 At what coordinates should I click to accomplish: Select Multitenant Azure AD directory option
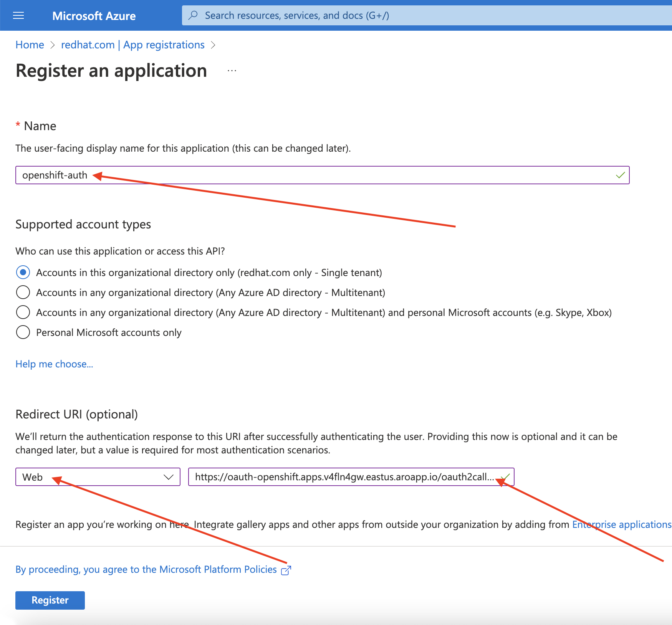pyautogui.click(x=23, y=293)
